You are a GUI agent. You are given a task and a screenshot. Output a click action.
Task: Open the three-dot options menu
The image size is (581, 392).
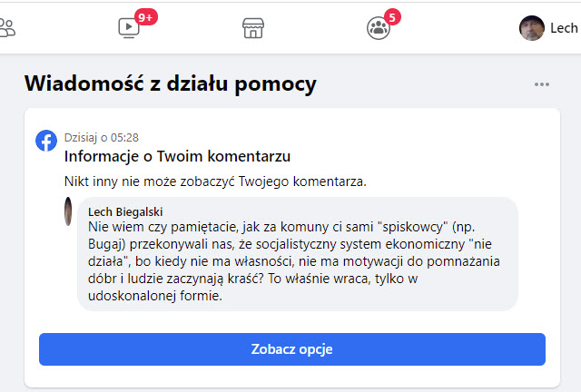point(542,84)
